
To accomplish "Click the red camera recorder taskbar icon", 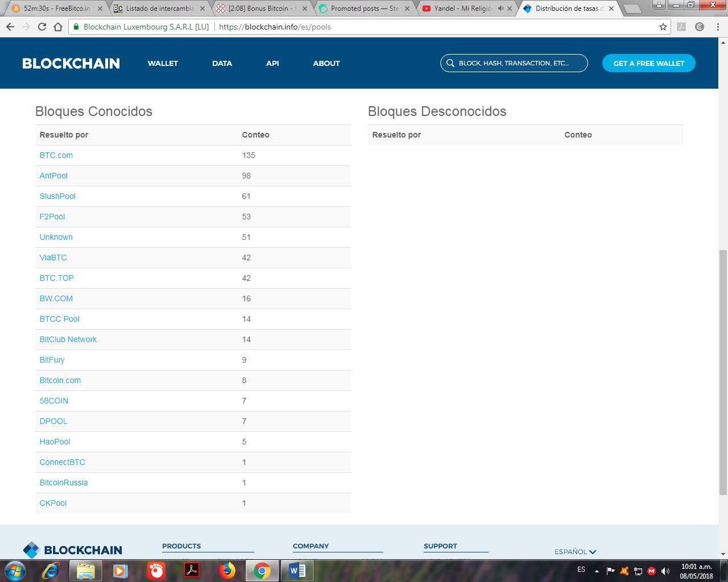I will point(156,570).
